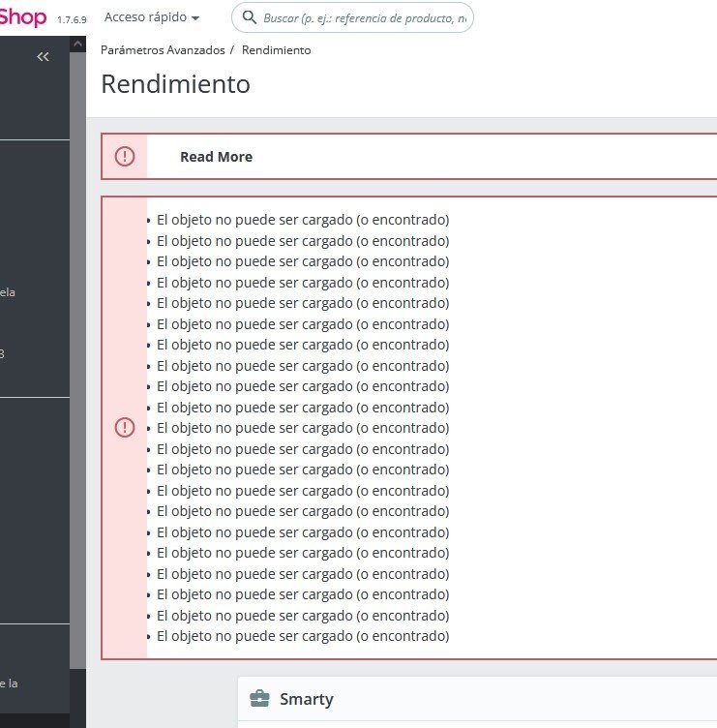Click the version number 1.7.6.9
Screen dimensions: 717x728
coord(72,19)
